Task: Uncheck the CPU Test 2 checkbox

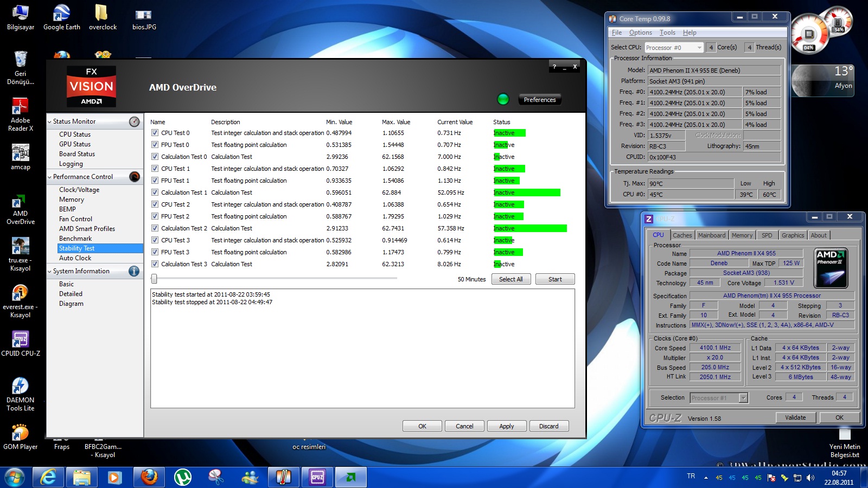Action: tap(155, 204)
